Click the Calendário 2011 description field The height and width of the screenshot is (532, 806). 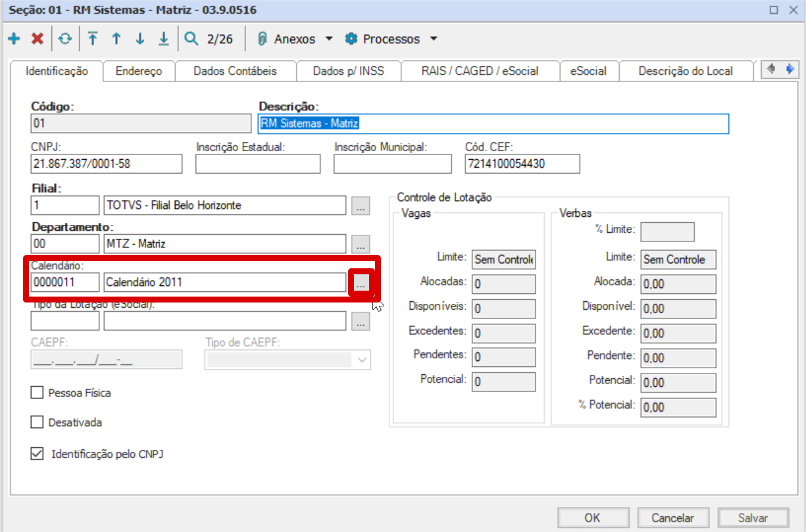point(225,283)
